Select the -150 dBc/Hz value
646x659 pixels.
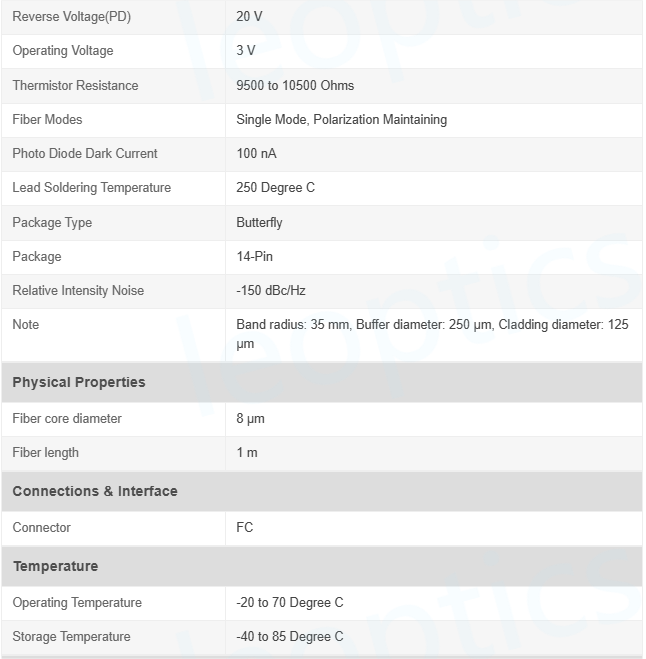(x=271, y=290)
